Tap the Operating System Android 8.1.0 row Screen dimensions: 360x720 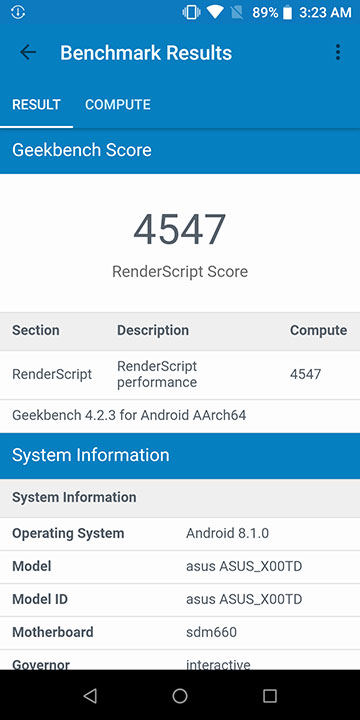point(180,534)
